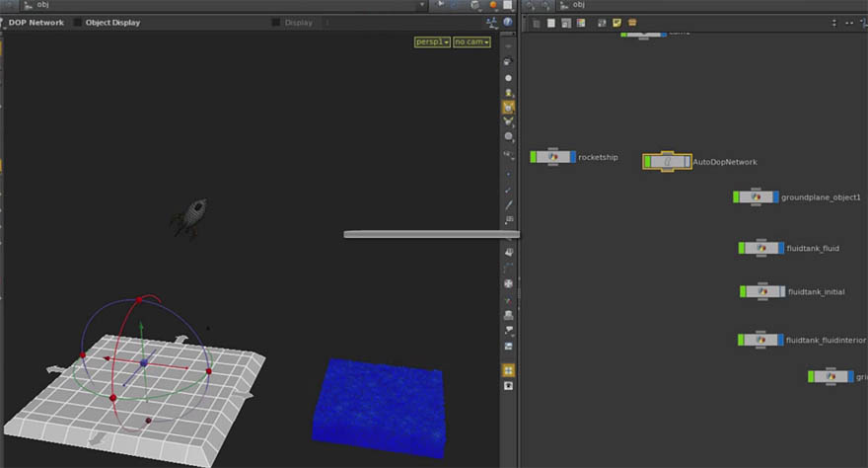The image size is (868, 468).
Task: Toggle green flag on rocketship node
Action: pyautogui.click(x=533, y=157)
